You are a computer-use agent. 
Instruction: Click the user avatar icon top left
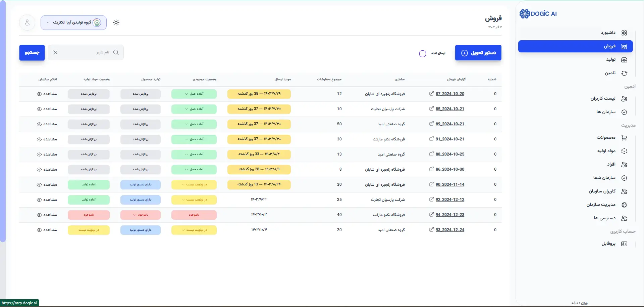(x=27, y=23)
